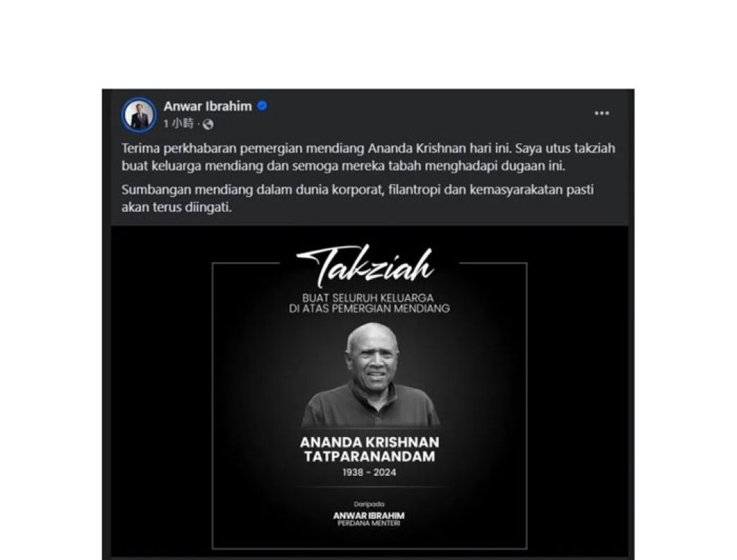This screenshot has width=737, height=560.
Task: Click the words 'akan terus diingati' in post
Action: pos(177,207)
